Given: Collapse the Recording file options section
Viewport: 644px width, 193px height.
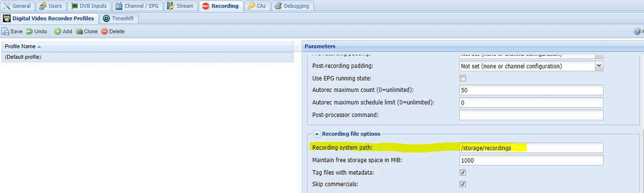Looking at the screenshot, I should 317,134.
